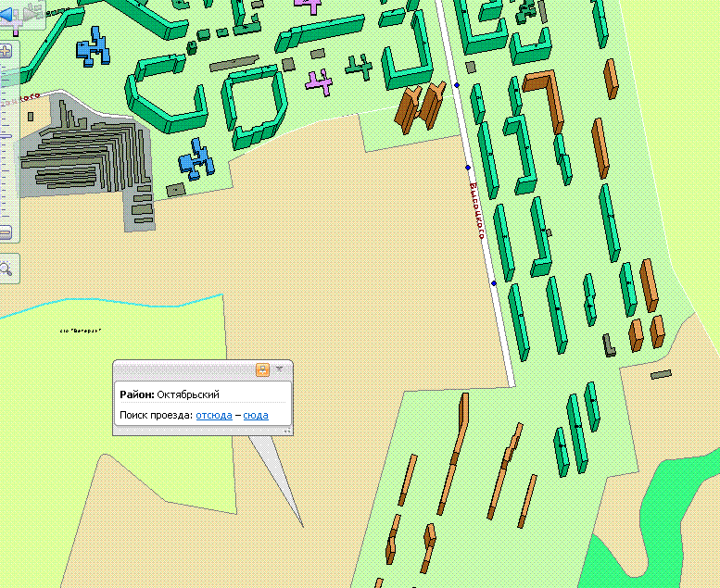This screenshot has height=588, width=720.
Task: Click the popup resize grip corner
Action: [x=287, y=431]
